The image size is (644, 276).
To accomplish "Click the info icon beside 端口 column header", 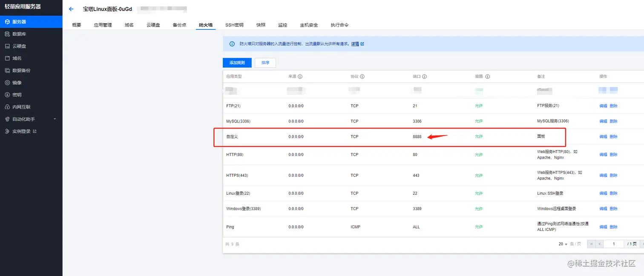I will point(425,77).
